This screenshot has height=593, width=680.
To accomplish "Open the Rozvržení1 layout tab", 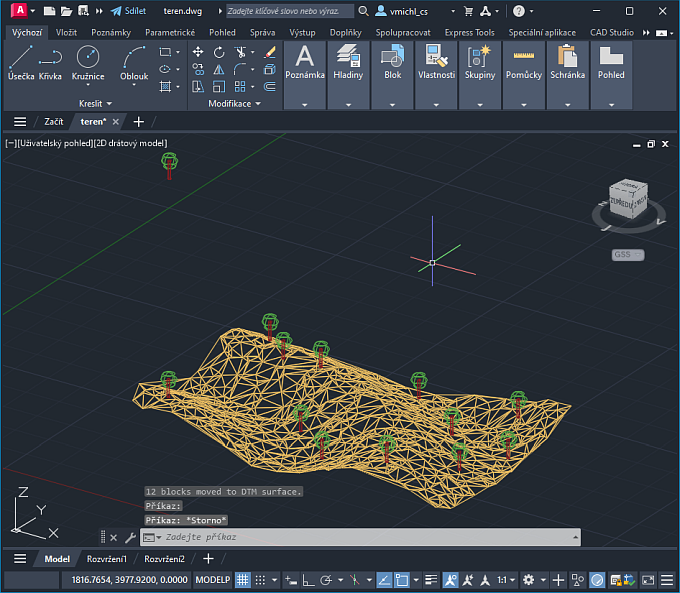I will [106, 559].
